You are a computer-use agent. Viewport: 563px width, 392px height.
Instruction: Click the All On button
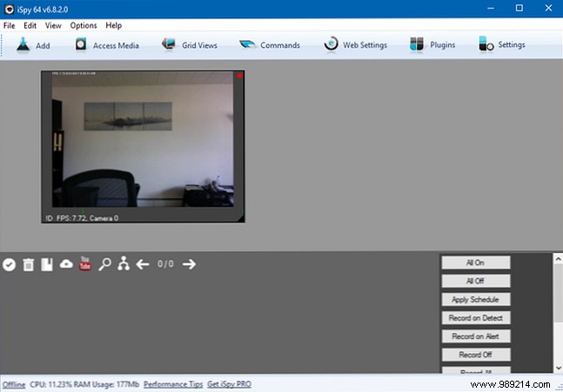coord(476,262)
